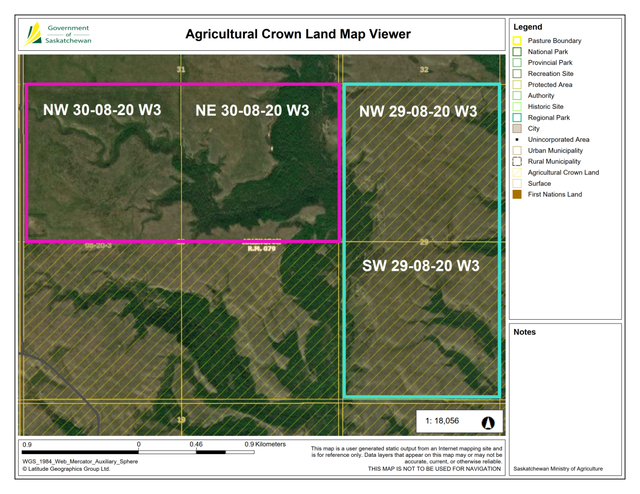This screenshot has width=640, height=494.
Task: Click the Legend panel heading
Action: pyautogui.click(x=527, y=25)
